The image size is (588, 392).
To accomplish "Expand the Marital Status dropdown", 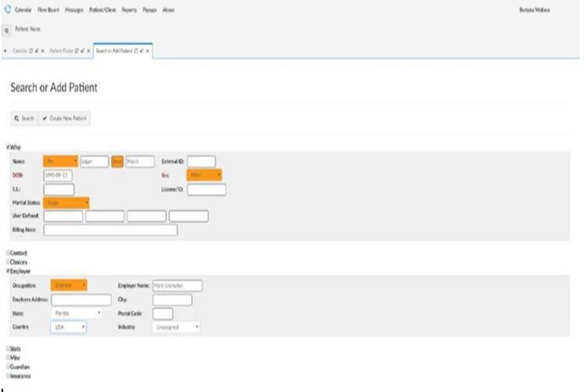I will coord(67,202).
